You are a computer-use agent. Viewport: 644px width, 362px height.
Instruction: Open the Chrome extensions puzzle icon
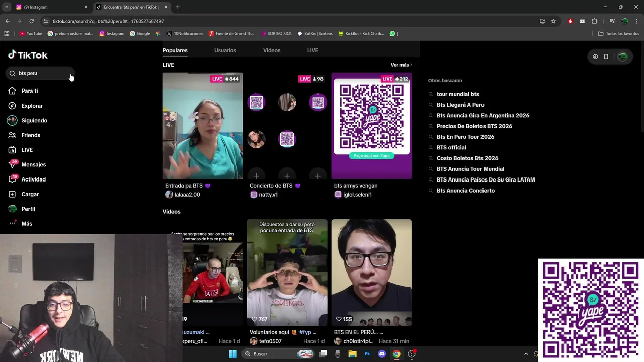[x=594, y=21]
